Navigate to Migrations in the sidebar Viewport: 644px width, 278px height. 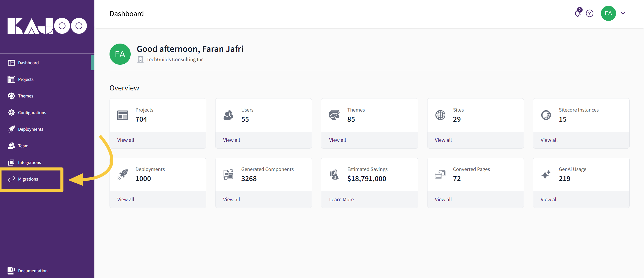click(x=28, y=179)
